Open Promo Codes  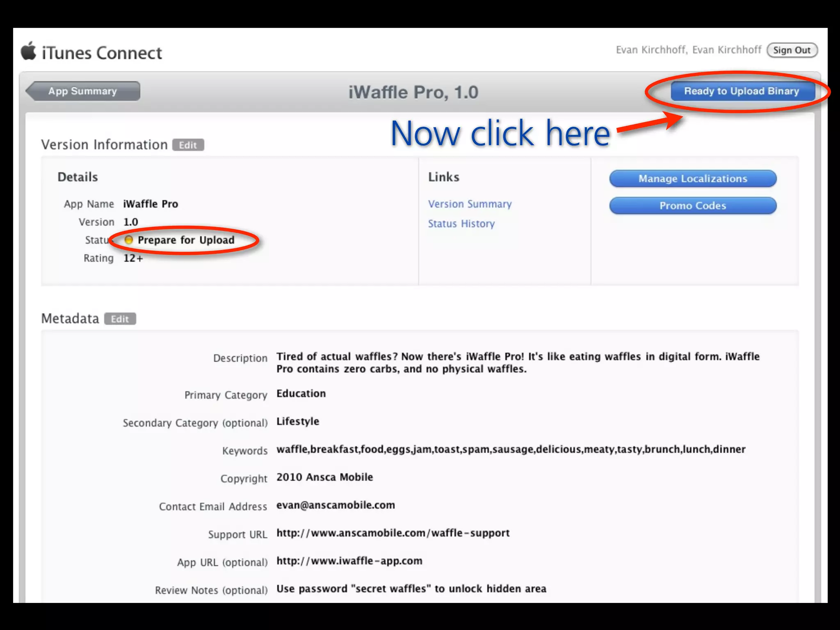point(693,206)
